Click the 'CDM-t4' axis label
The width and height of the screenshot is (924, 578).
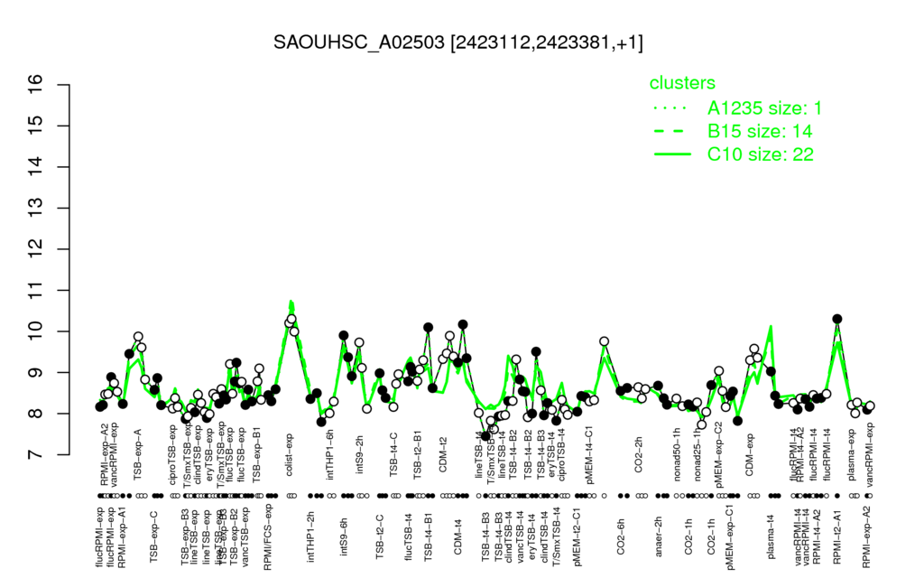click(x=457, y=537)
